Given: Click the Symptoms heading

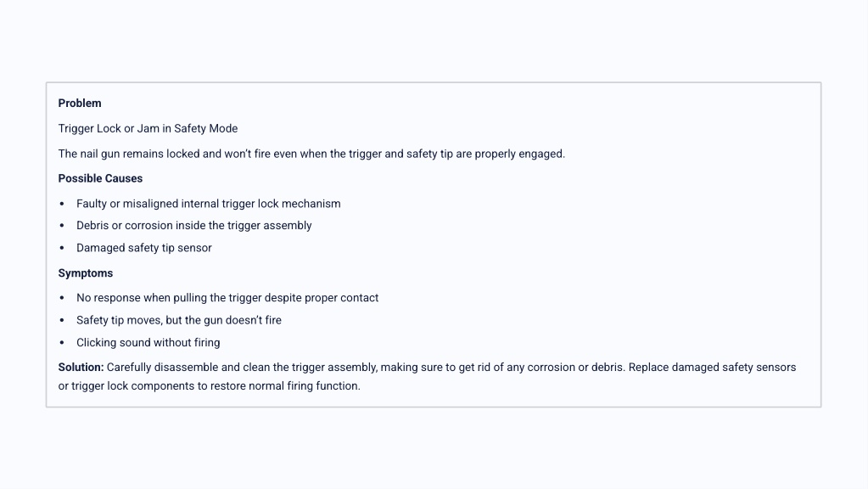Looking at the screenshot, I should [x=85, y=273].
